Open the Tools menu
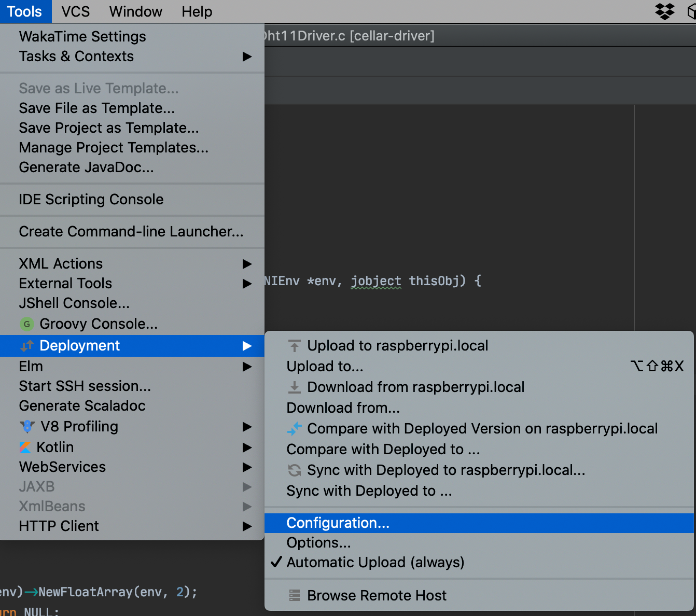The height and width of the screenshot is (616, 696). pos(24,11)
